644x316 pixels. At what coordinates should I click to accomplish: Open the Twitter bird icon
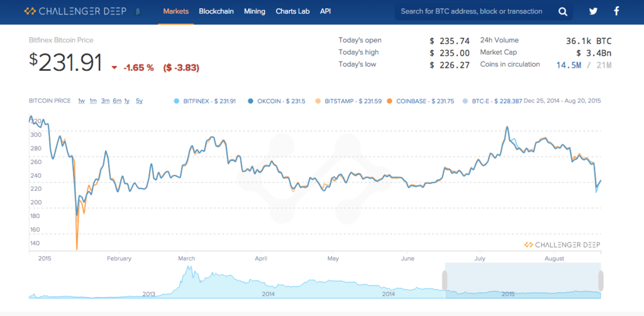593,11
